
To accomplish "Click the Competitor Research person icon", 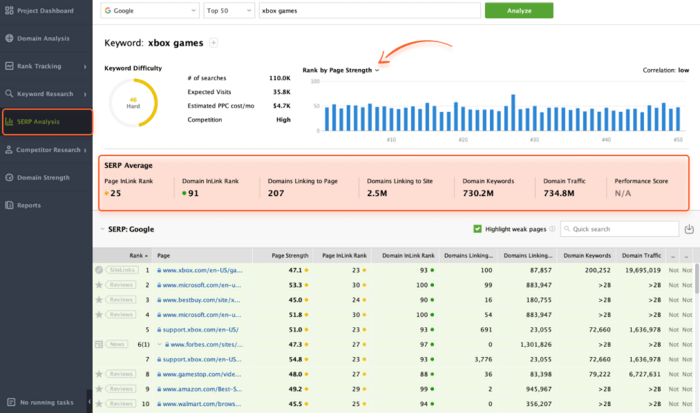I will 9,150.
